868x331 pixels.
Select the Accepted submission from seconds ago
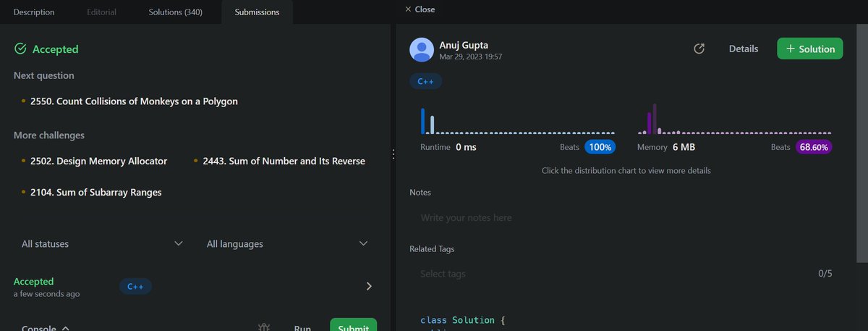(194, 287)
